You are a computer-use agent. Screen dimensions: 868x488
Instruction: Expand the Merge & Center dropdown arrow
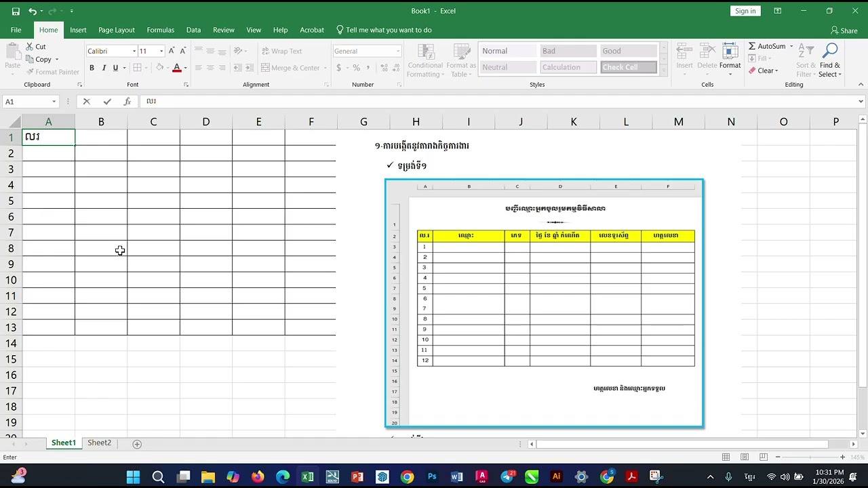click(x=325, y=68)
